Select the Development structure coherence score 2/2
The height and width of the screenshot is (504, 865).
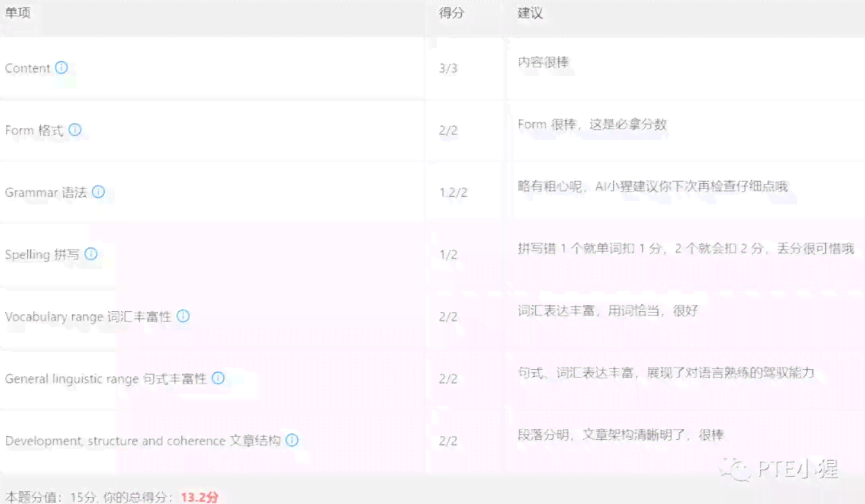pos(448,441)
